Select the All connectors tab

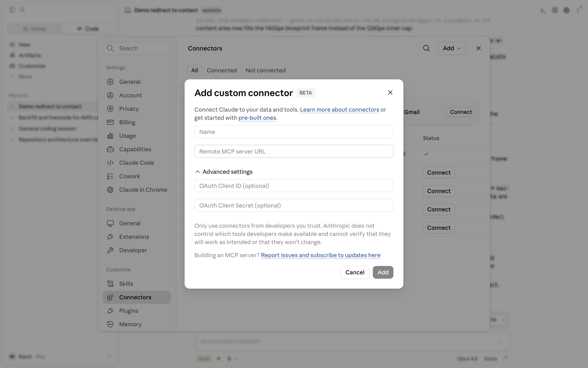[x=194, y=70]
